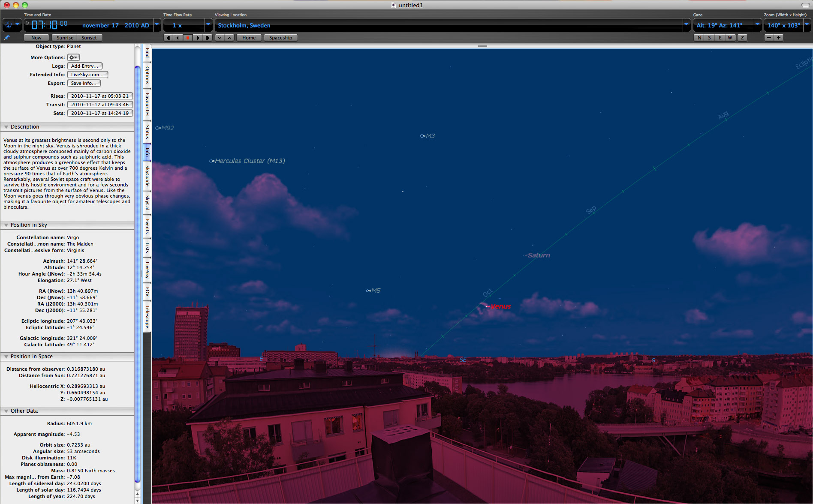Collapse the Other Data section
Viewport: 813px width, 504px height.
pos(6,411)
